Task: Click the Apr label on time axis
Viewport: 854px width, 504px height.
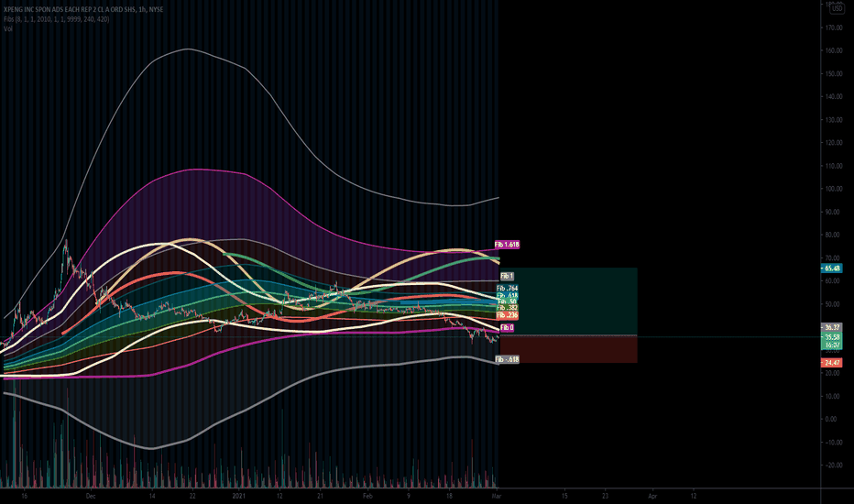Action: (x=652, y=497)
